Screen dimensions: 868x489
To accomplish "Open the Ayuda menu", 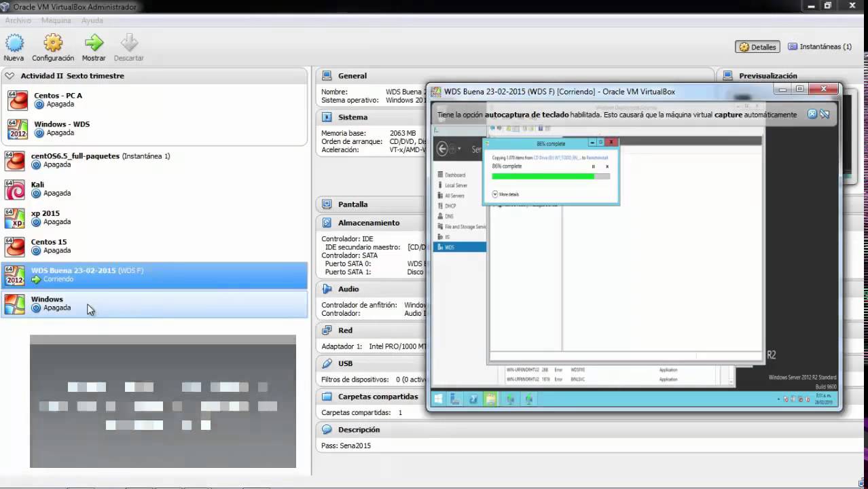I will (92, 20).
